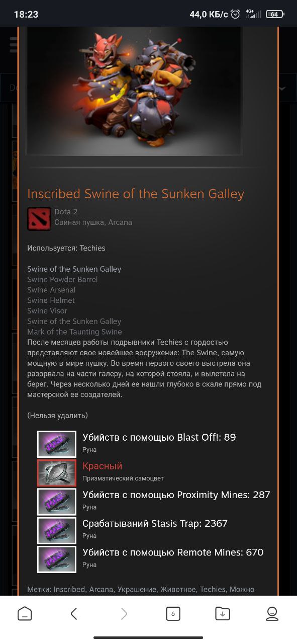The height and width of the screenshot is (644, 297).
Task: Tap the Techies Swine item image
Action: pos(135,91)
